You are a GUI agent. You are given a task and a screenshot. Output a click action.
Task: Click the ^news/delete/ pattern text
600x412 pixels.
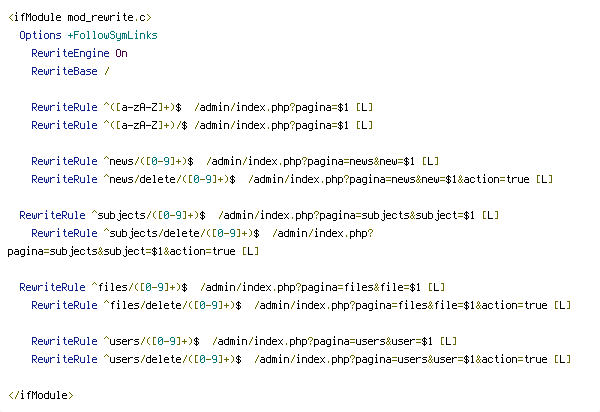[x=142, y=179]
